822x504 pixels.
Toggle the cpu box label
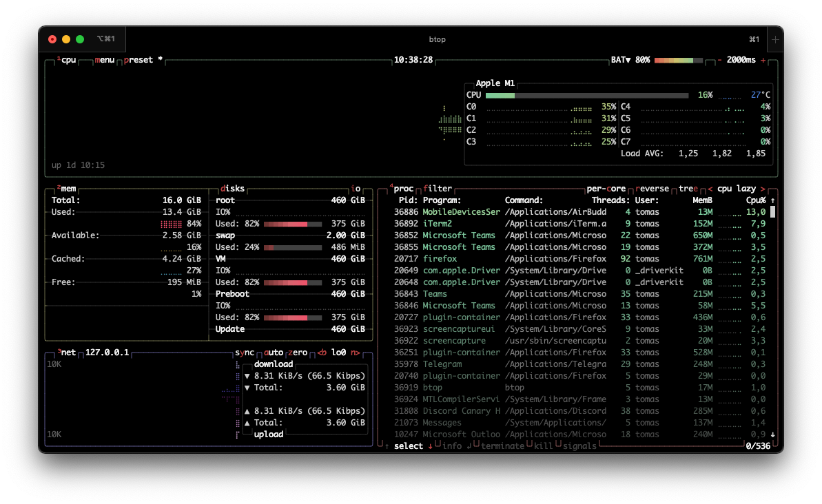[68, 60]
